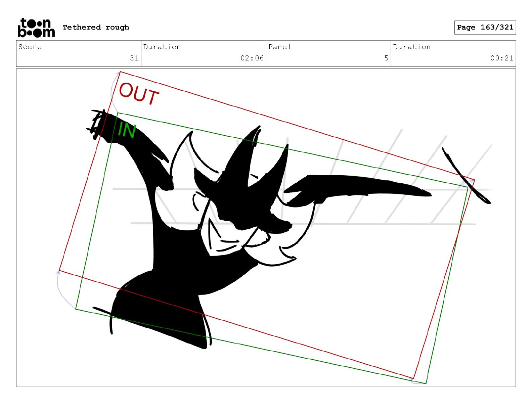Select the scene number 31
532x411 pixels.
tap(134, 58)
